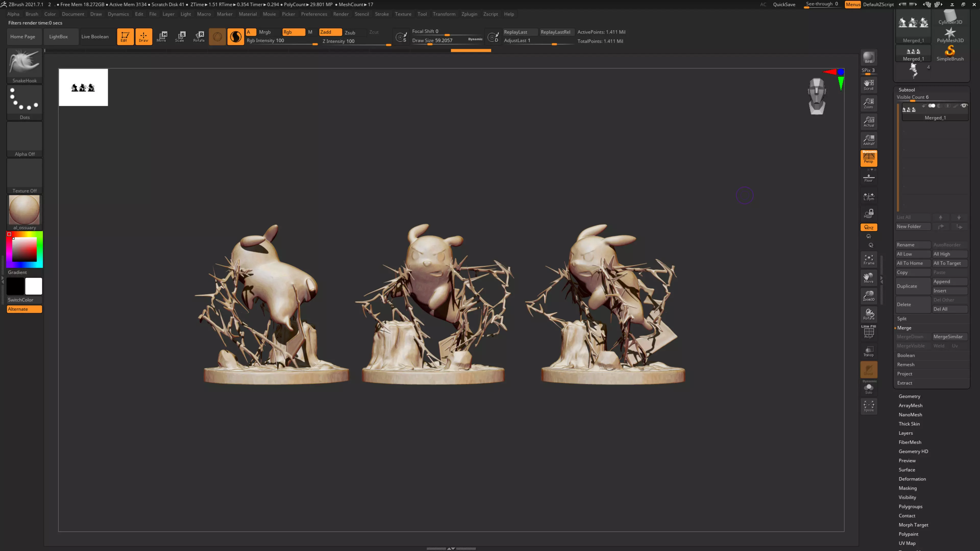This screenshot has width=980, height=551.
Task: Expand the Geometry palette section
Action: coord(909,396)
